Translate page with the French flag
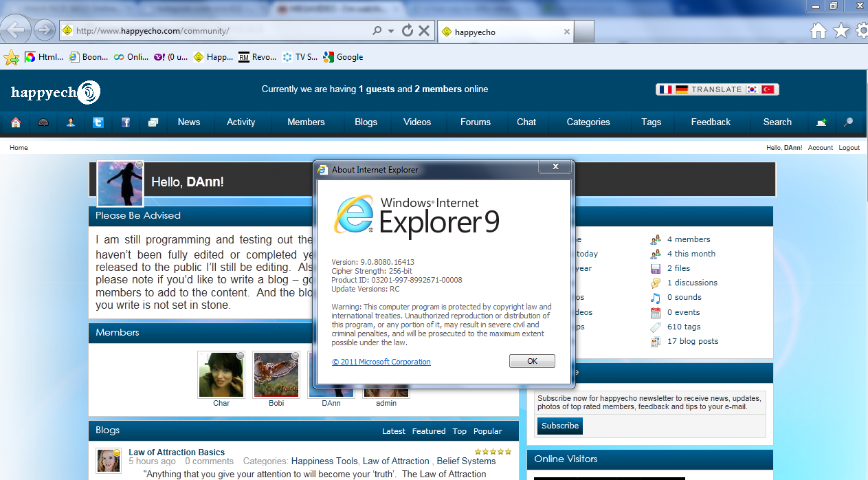Viewport: 868px width, 480px height. pyautogui.click(x=665, y=89)
